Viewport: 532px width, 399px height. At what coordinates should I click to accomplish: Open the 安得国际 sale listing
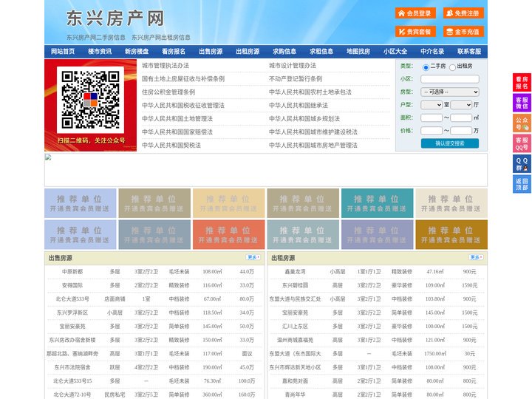[x=72, y=285]
